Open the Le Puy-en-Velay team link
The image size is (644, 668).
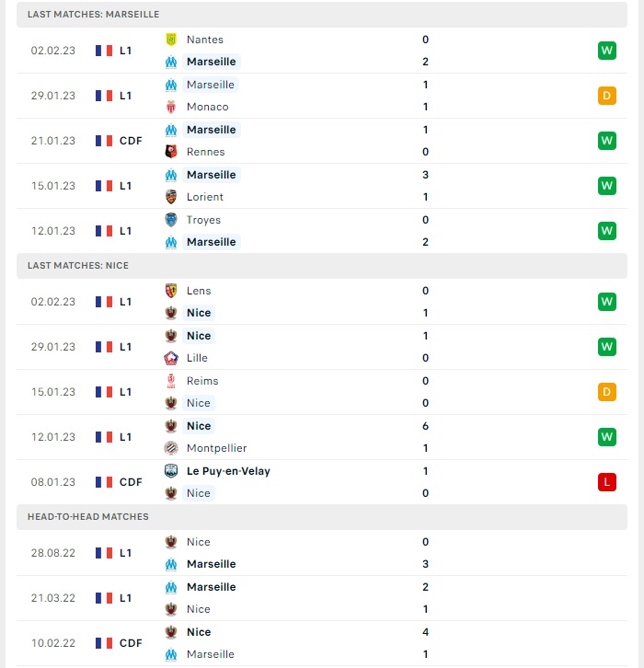pyautogui.click(x=228, y=472)
